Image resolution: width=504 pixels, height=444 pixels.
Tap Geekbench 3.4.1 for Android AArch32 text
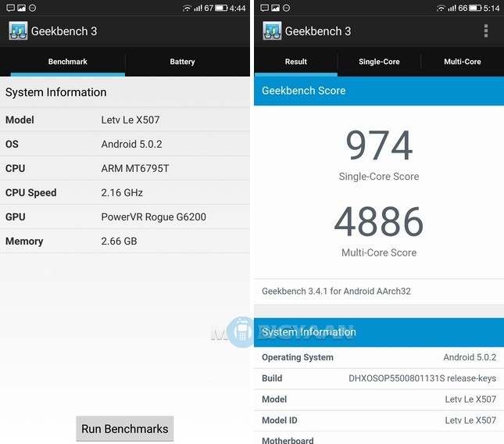336,292
